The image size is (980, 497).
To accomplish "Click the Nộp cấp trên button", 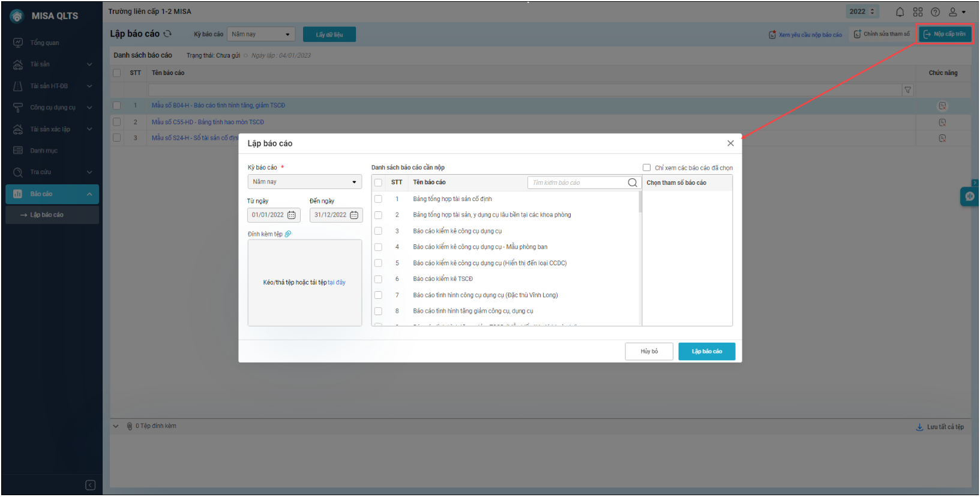I will coord(945,34).
